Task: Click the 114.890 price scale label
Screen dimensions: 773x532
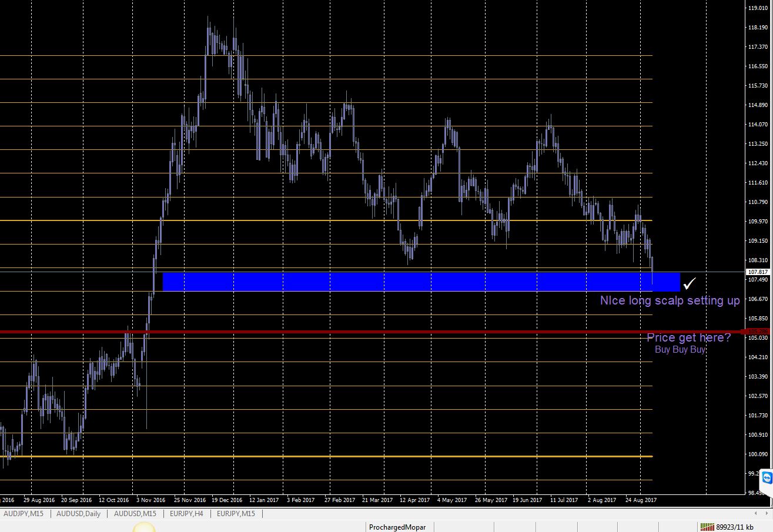Action: point(758,105)
